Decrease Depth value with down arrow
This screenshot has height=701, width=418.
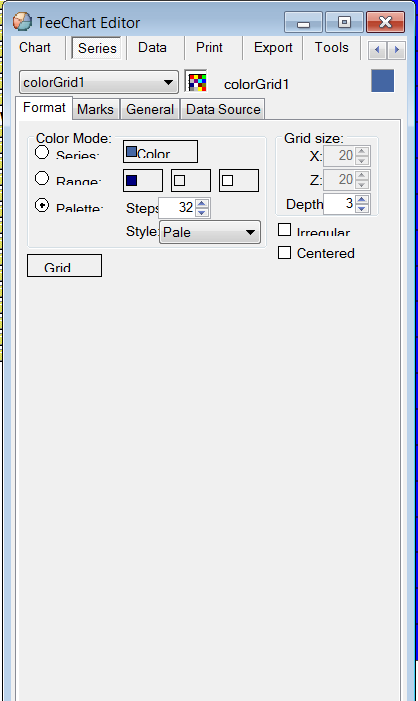tap(362, 208)
